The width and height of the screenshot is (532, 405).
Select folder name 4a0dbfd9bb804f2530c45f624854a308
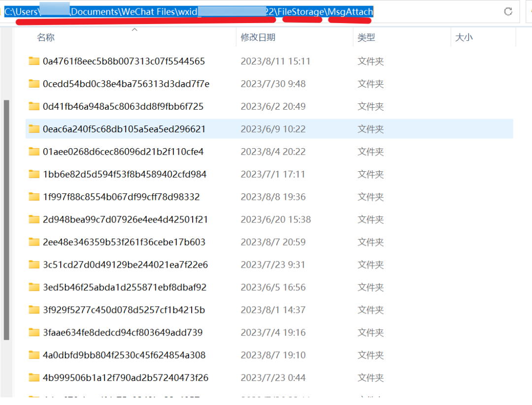124,355
